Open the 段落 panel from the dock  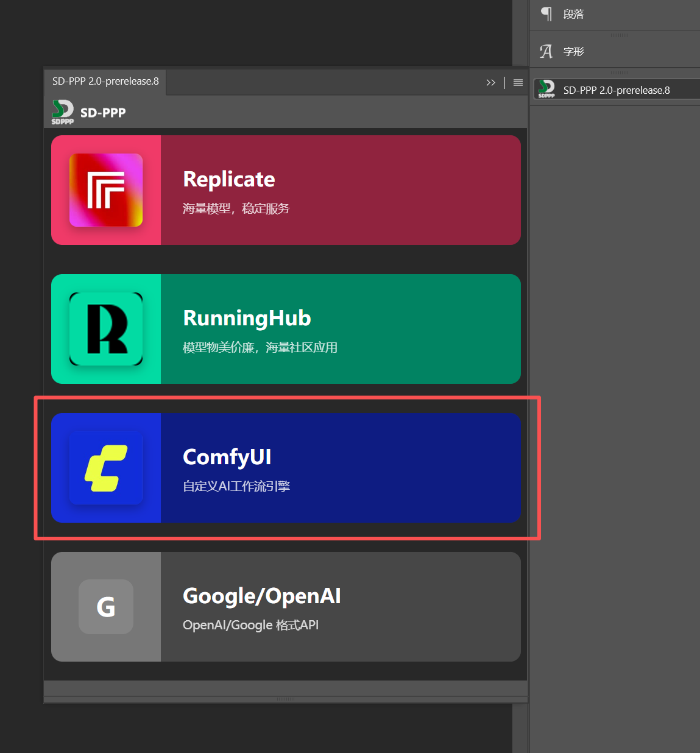[573, 14]
